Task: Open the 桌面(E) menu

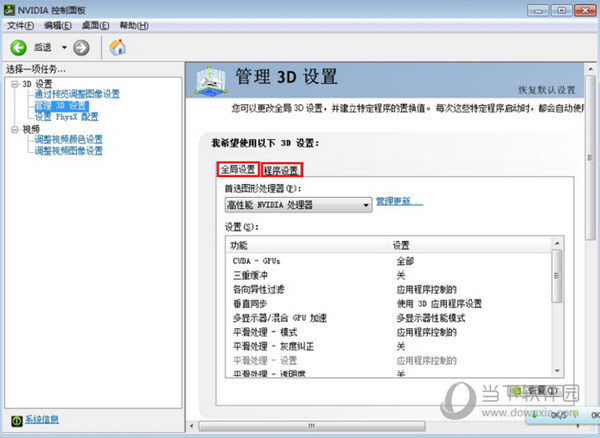Action: point(95,26)
